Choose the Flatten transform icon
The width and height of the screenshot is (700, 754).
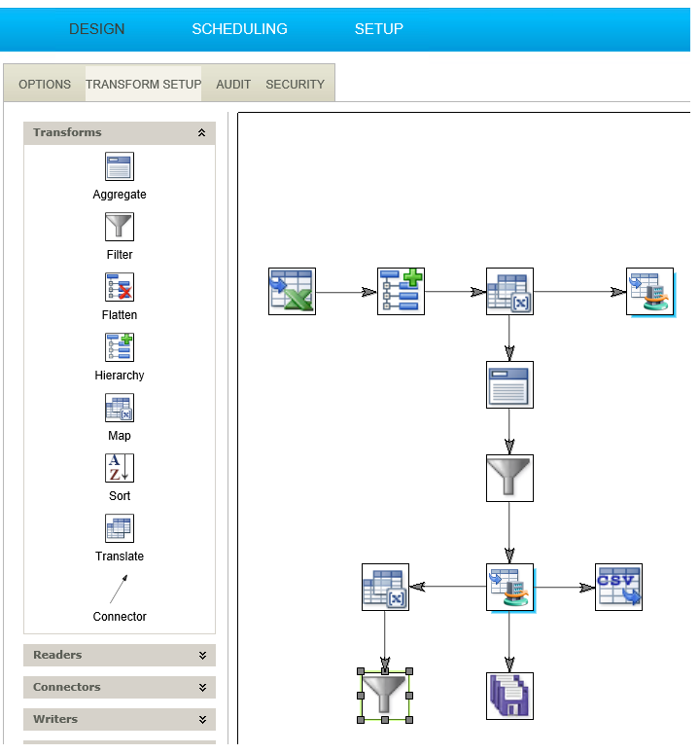(120, 288)
